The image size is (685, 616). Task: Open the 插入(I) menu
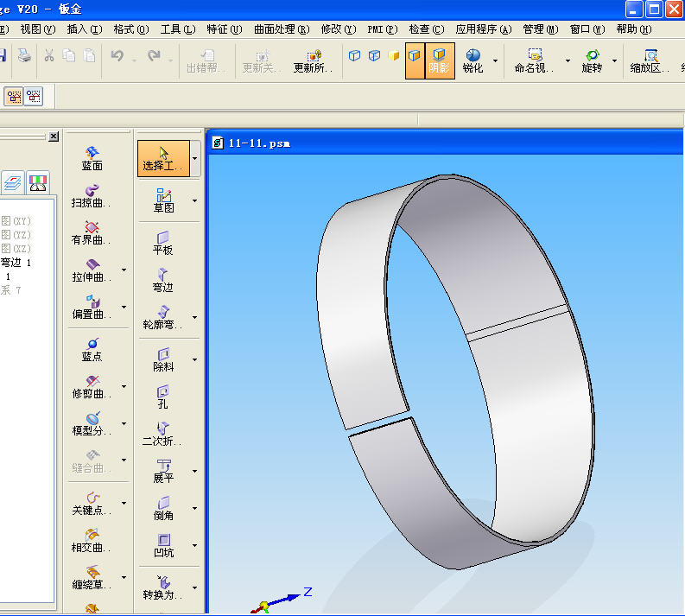(x=85, y=29)
